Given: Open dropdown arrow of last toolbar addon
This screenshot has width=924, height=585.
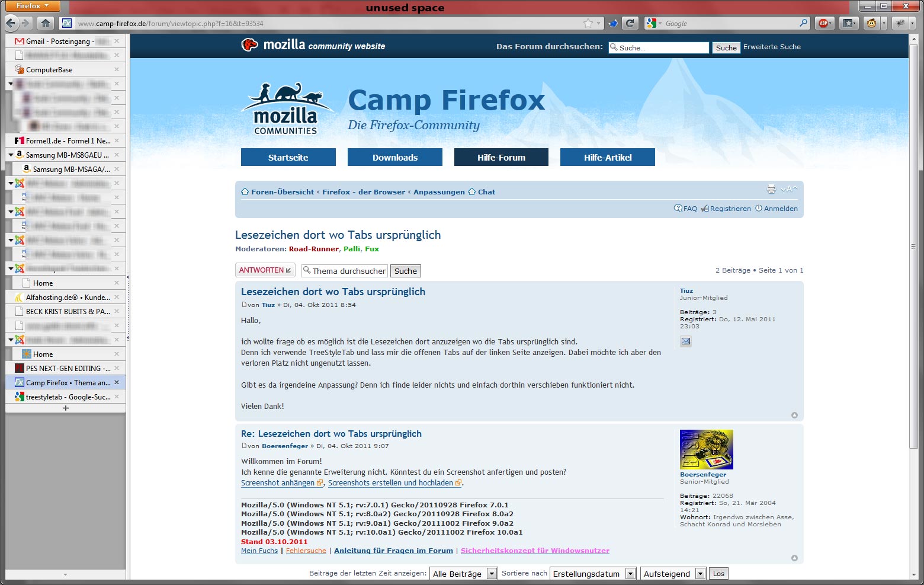Looking at the screenshot, I should (x=913, y=23).
